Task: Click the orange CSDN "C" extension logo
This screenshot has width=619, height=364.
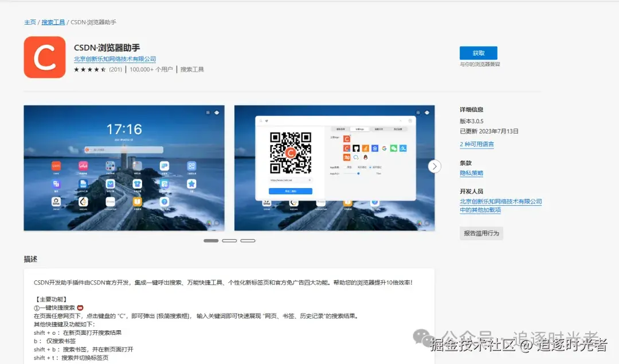Action: [45, 57]
